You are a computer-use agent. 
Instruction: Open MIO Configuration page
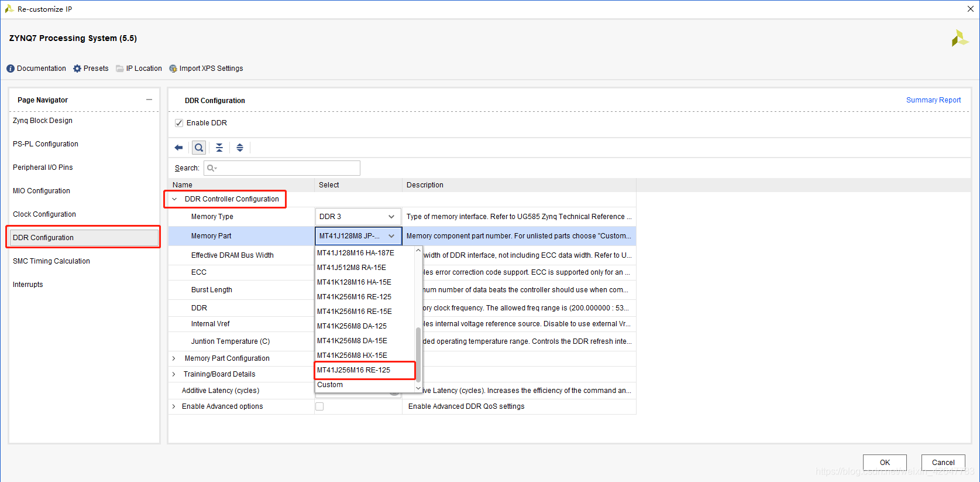point(42,191)
